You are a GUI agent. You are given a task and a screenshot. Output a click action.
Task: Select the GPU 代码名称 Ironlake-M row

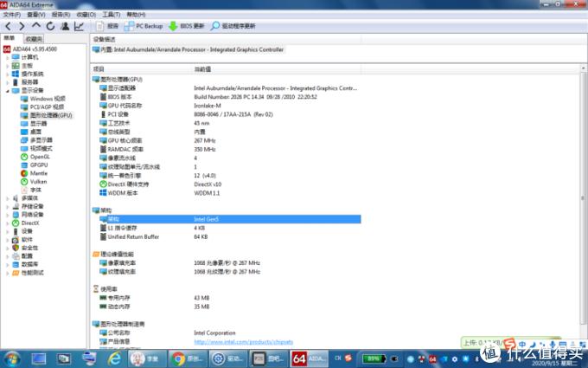click(x=230, y=106)
